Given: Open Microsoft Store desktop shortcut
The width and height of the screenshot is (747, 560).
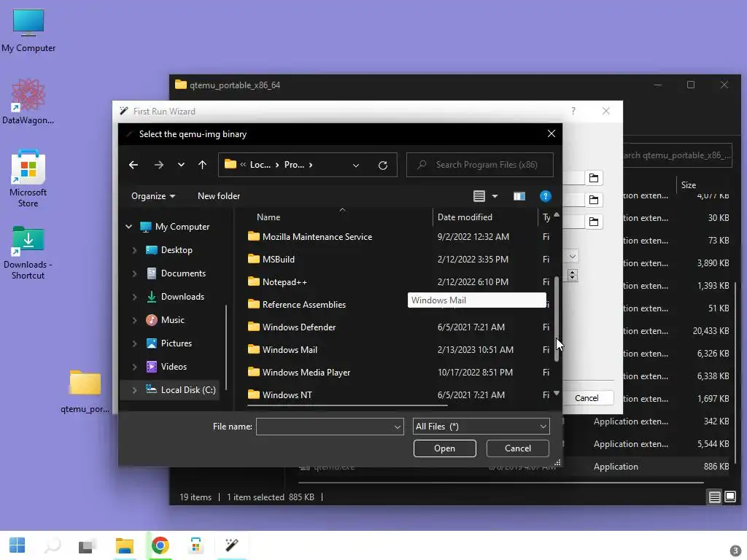Looking at the screenshot, I should 28,179.
